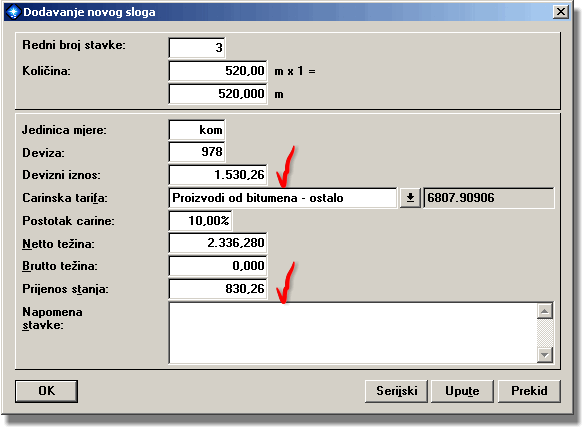Click the Carinska tarifa text box
This screenshot has width=587, height=431.
coord(283,198)
